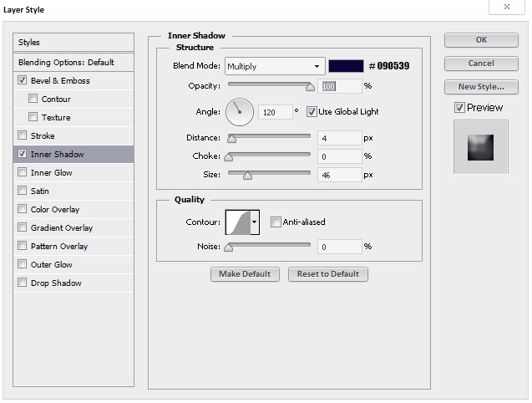Open the Contour picker dropdown arrow
This screenshot has height=403, width=532.
click(x=255, y=222)
